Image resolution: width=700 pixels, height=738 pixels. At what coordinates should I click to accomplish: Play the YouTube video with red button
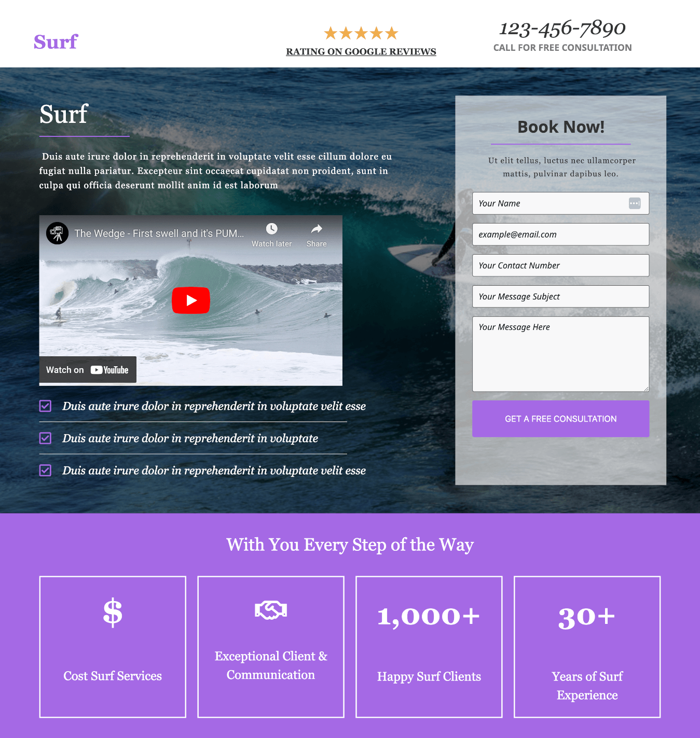(x=191, y=300)
